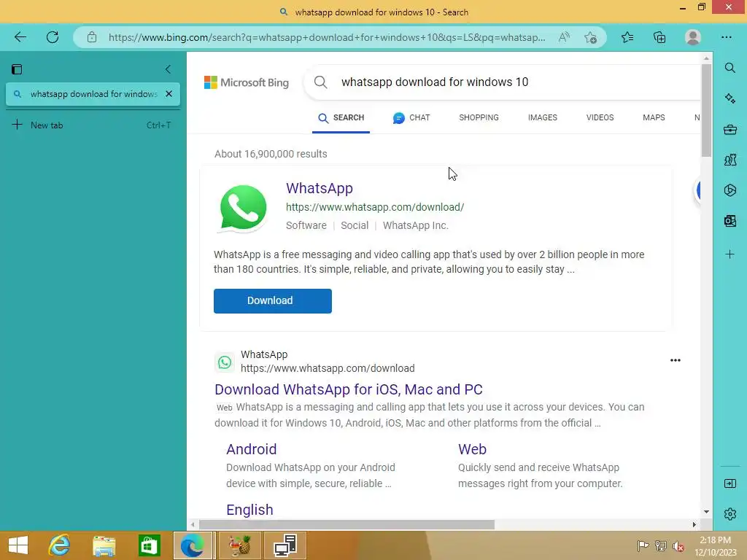Select the SEARCH tab
747x560 pixels.
[341, 117]
